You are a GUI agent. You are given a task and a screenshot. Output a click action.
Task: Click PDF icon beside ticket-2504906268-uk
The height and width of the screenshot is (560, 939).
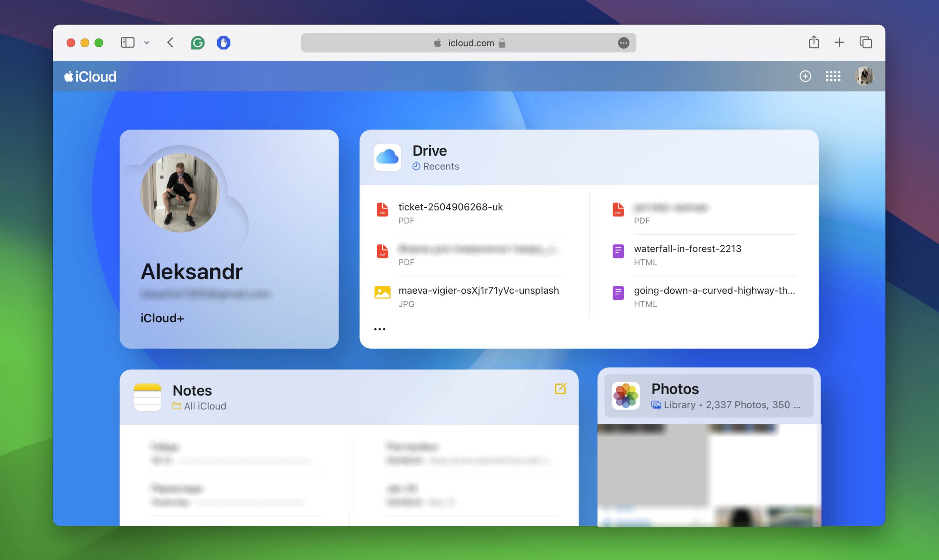(382, 209)
